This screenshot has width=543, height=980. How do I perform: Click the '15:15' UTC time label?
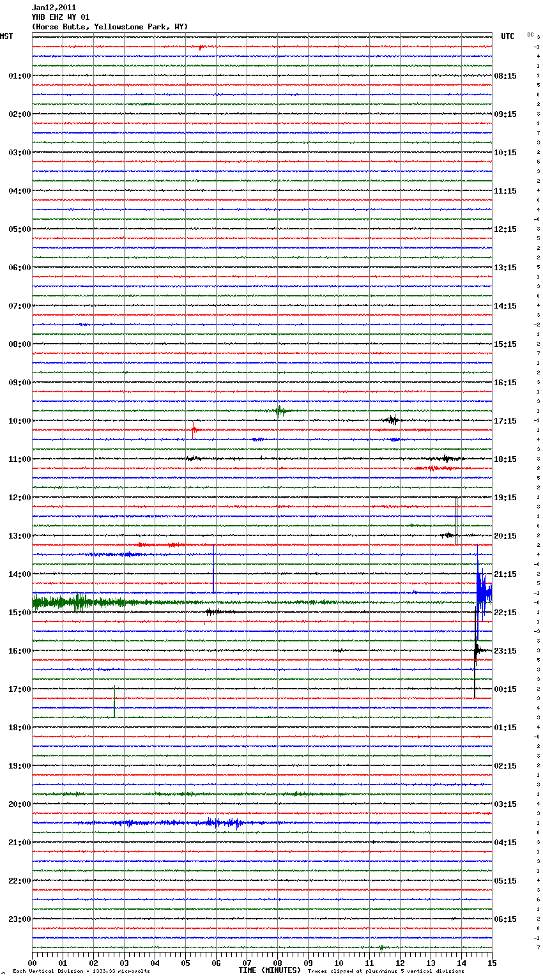[x=505, y=344]
